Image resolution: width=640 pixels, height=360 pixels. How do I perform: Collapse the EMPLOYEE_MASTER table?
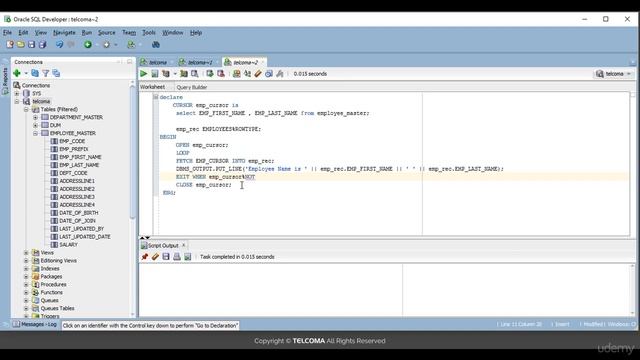[x=36, y=133]
